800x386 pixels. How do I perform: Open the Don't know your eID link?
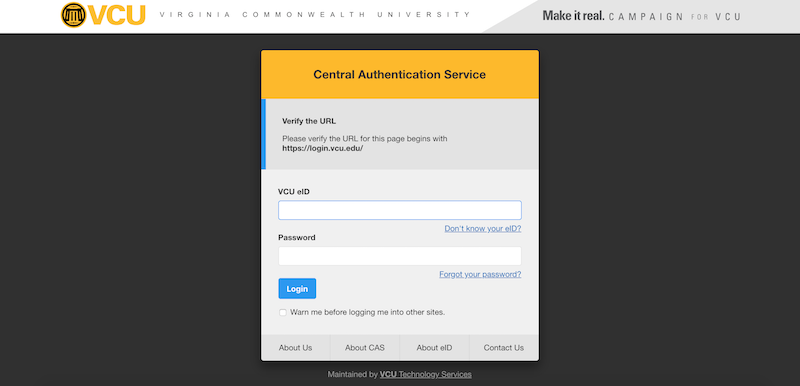coord(483,228)
